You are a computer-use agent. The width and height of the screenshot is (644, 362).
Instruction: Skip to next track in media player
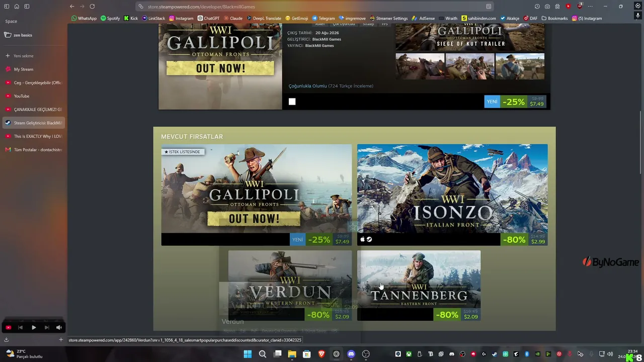pos(47,327)
